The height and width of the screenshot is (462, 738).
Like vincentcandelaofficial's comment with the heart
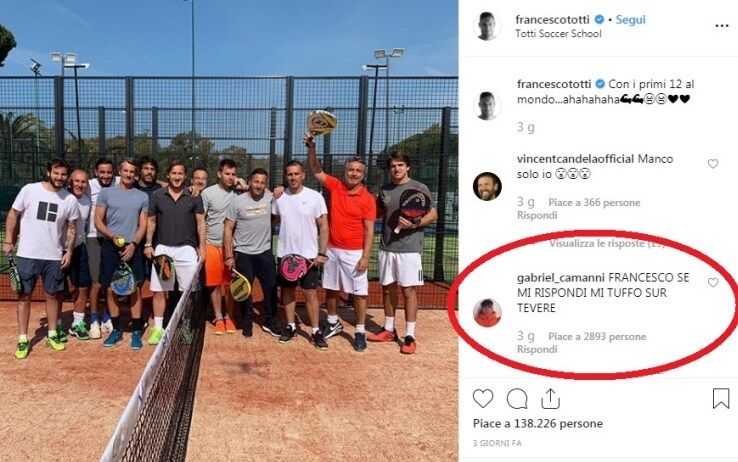713,163
